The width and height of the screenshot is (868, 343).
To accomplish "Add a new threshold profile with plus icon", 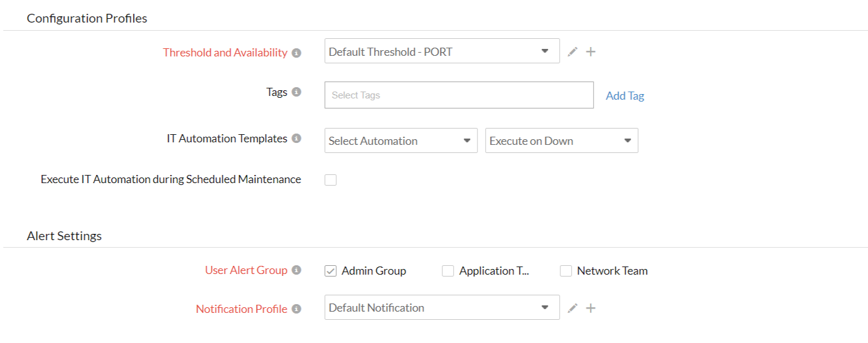I will click(x=591, y=52).
